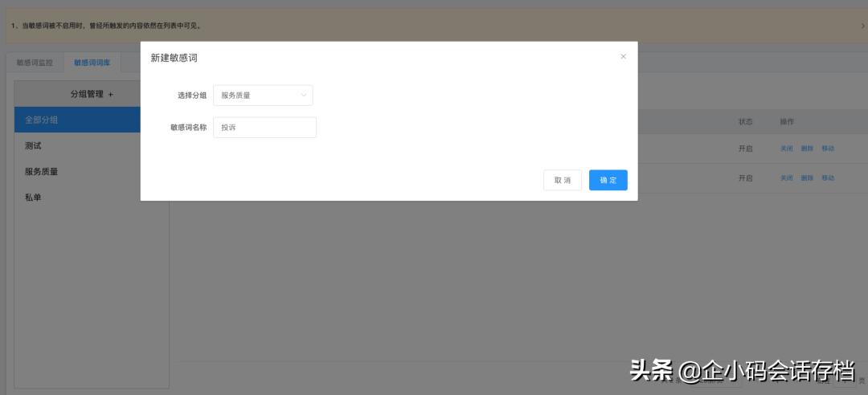Image resolution: width=868 pixels, height=395 pixels.
Task: Click 关闭 link in the first row
Action: pos(787,149)
